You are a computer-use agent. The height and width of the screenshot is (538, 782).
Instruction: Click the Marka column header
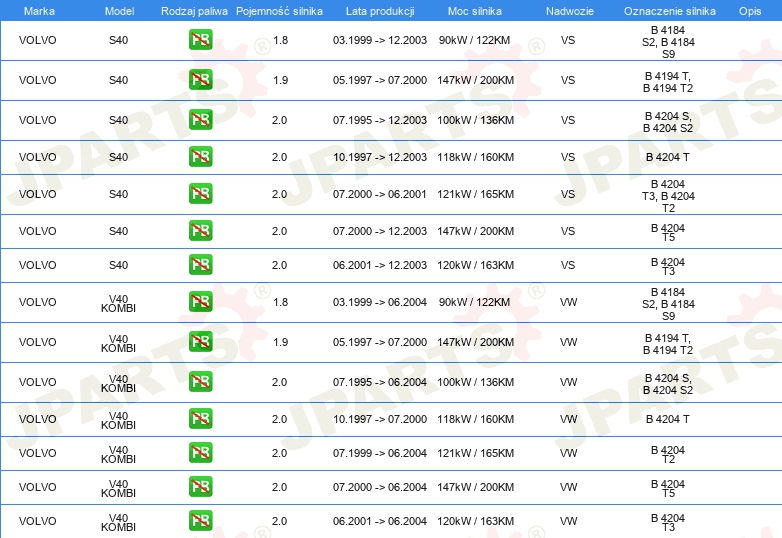tap(38, 10)
